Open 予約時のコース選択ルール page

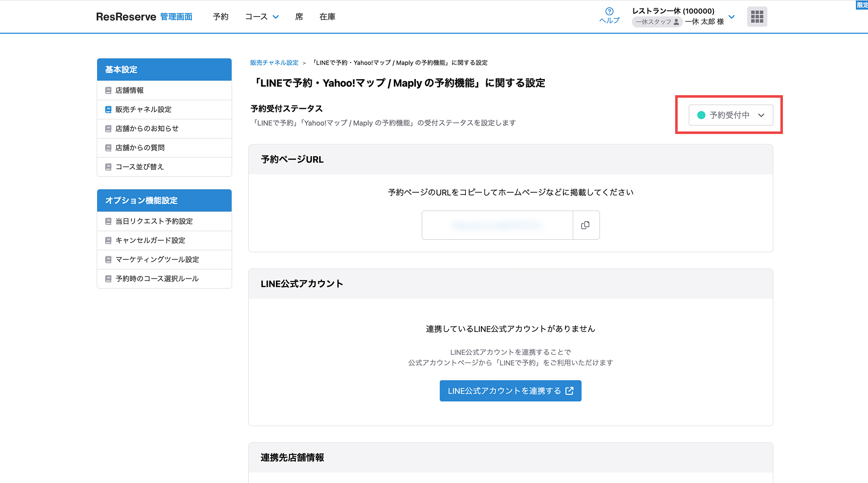[164, 279]
